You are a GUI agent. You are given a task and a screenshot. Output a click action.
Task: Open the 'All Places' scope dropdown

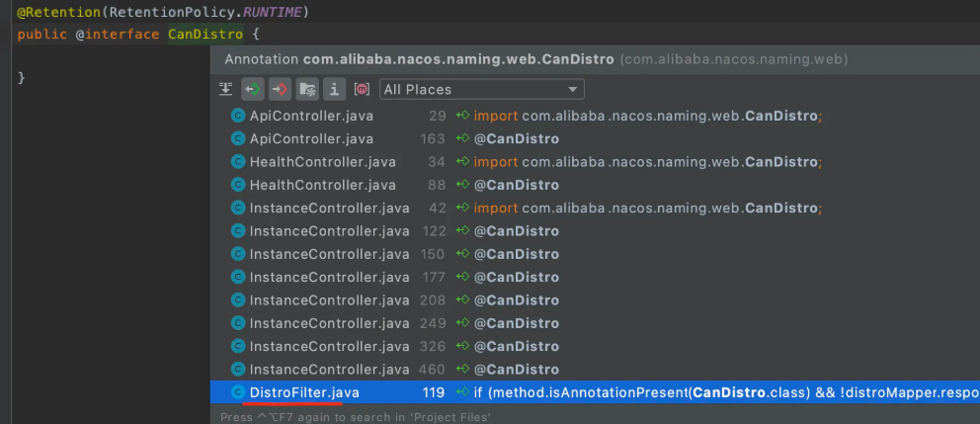coord(481,90)
